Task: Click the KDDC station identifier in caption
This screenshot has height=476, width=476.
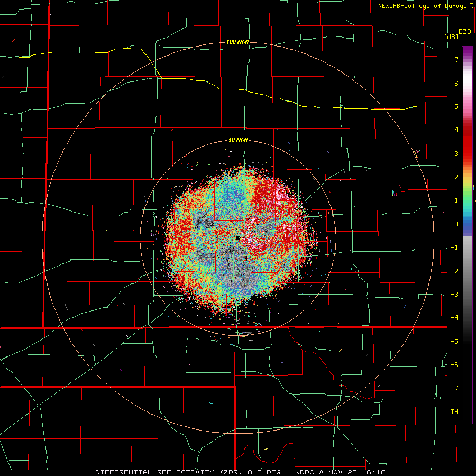Action: coord(305,472)
